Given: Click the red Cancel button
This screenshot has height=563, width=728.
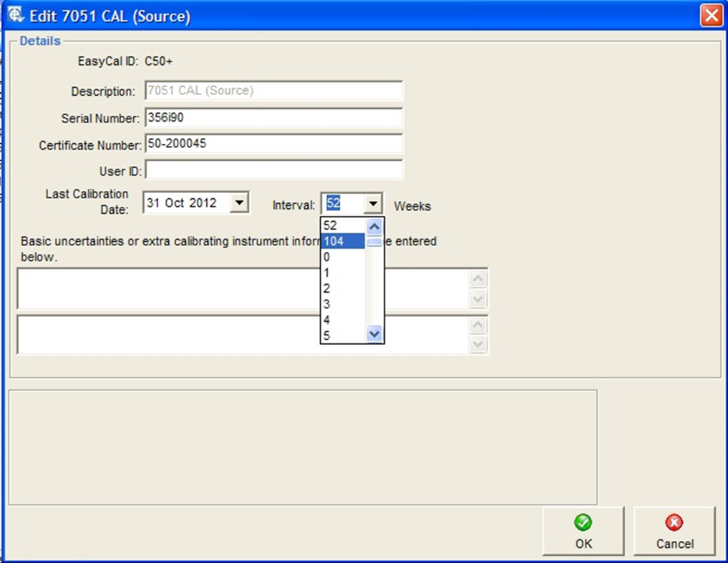Looking at the screenshot, I should tap(674, 531).
